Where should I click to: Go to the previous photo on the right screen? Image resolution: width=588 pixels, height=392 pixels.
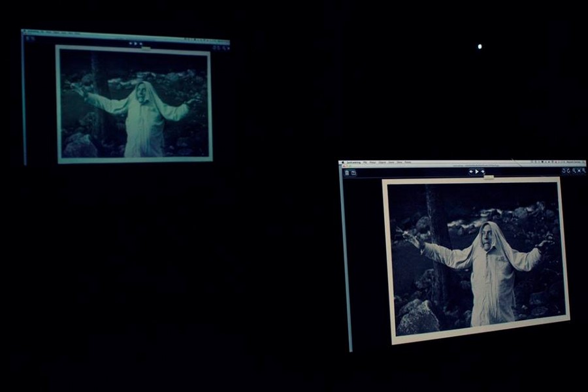coord(471,171)
